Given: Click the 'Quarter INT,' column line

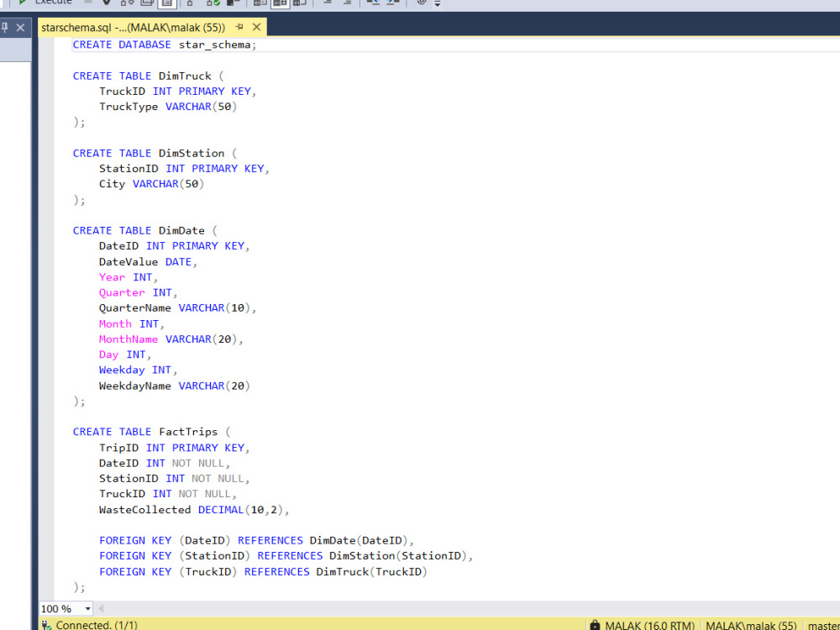Looking at the screenshot, I should (x=139, y=292).
